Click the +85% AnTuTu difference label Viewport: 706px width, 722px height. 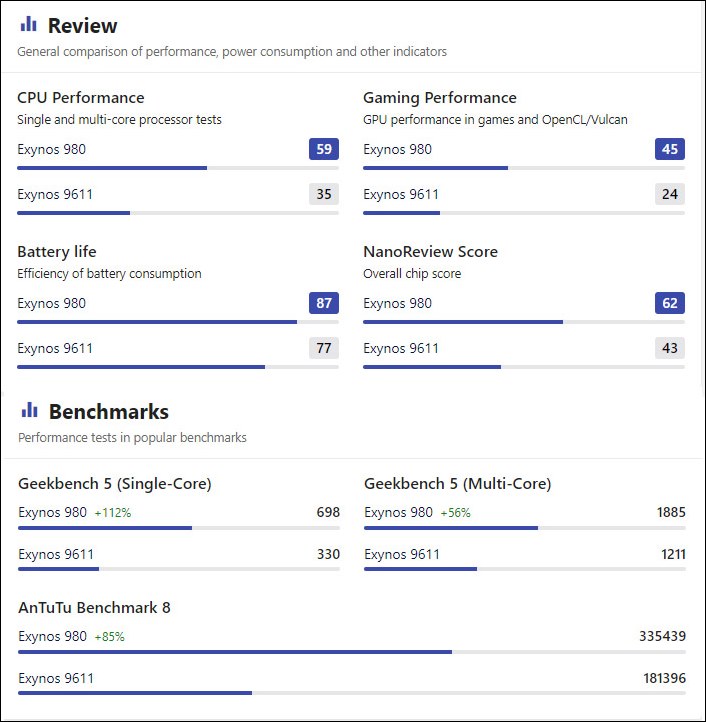[x=110, y=637]
